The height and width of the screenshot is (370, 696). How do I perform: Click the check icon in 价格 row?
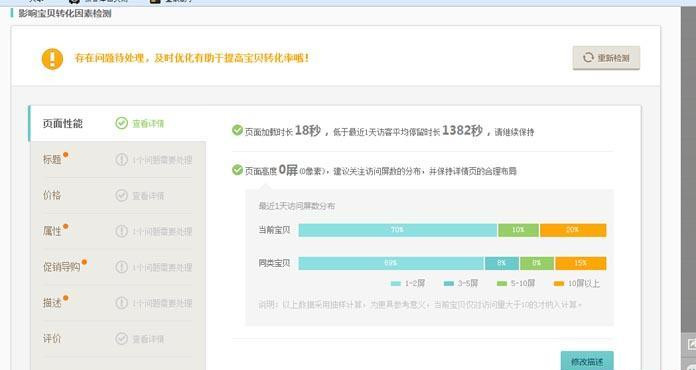pyautogui.click(x=122, y=195)
